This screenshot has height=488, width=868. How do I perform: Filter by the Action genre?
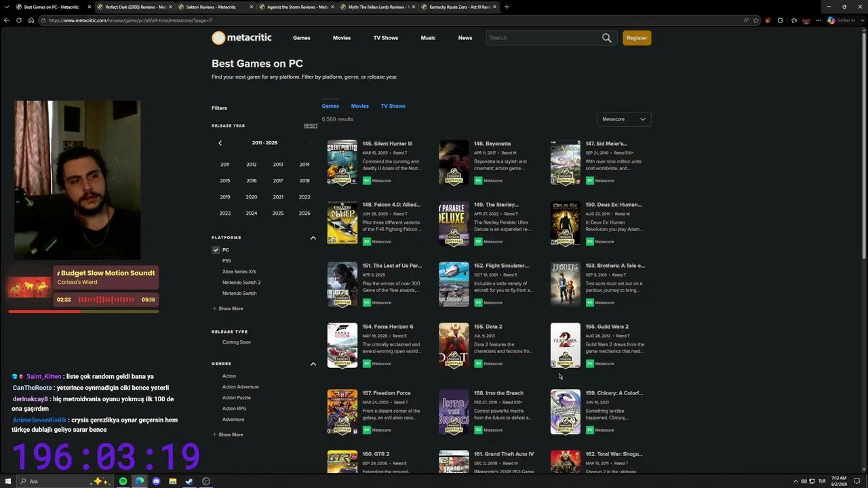tap(229, 376)
